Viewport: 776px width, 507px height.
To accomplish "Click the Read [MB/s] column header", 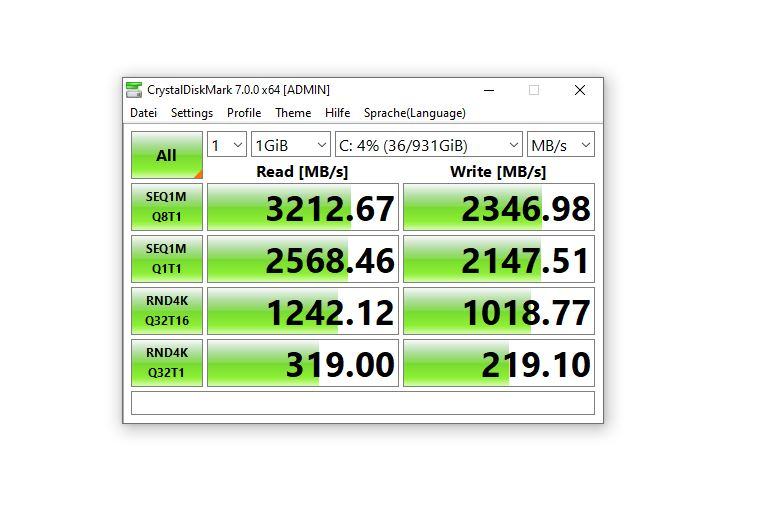I will pos(302,172).
